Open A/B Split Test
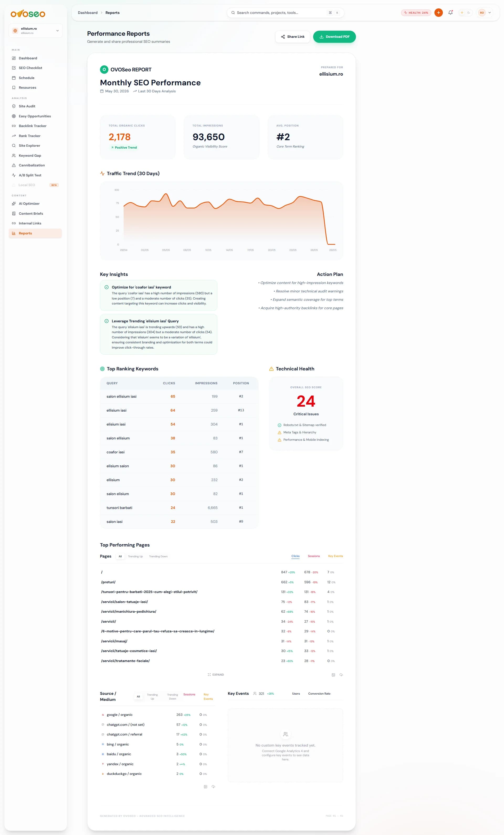 click(35, 175)
